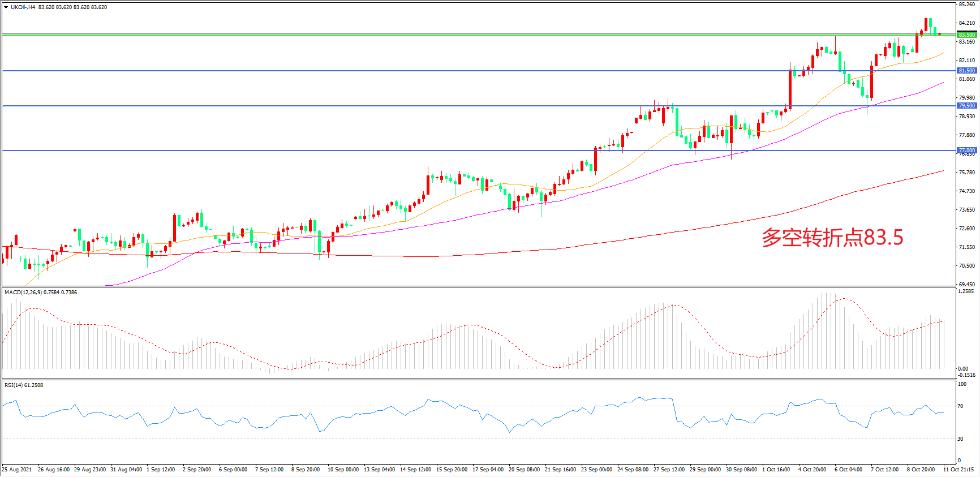980x477 pixels.
Task: Select the green 83.500 price label
Action: pos(966,35)
